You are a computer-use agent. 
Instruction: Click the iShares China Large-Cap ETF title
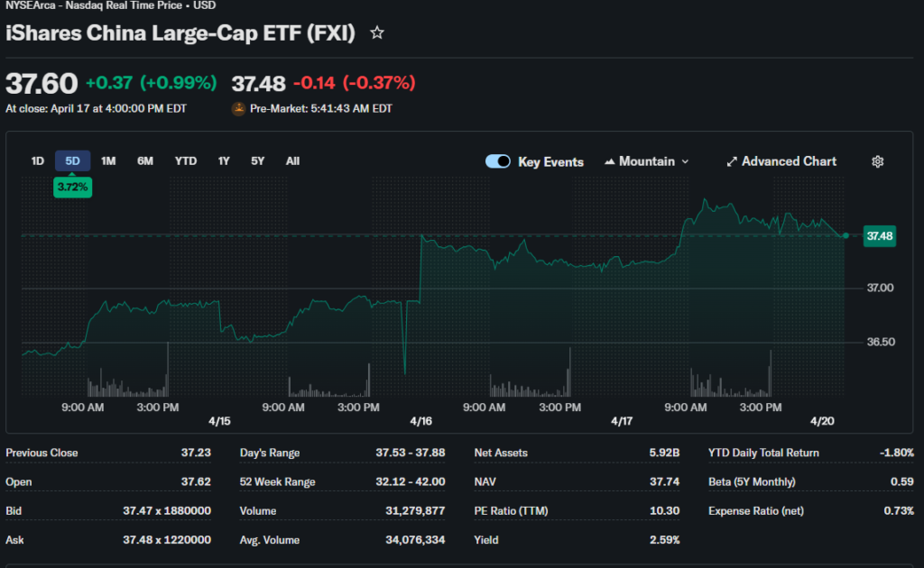(x=180, y=33)
